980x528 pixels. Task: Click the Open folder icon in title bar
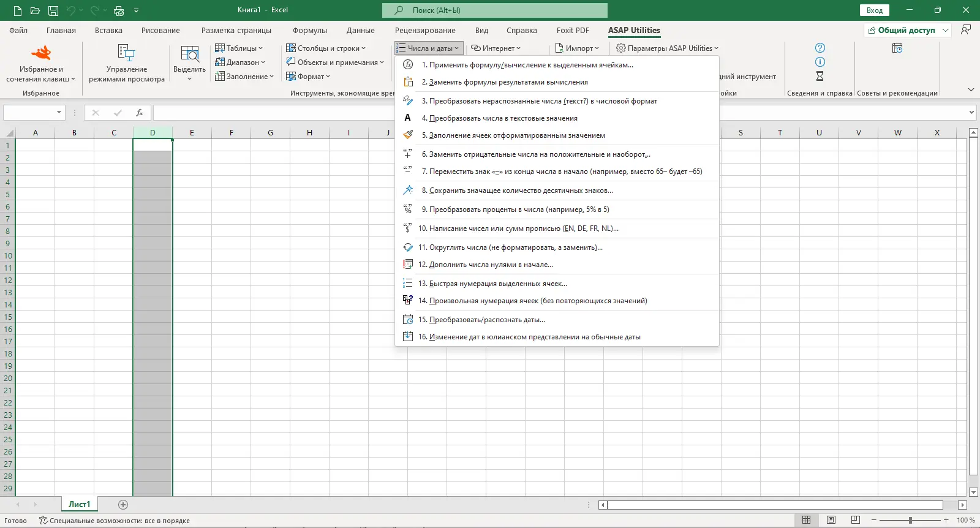point(35,10)
